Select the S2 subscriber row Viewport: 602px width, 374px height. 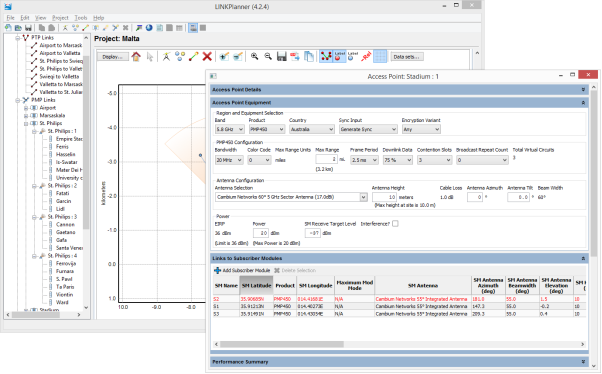(x=399, y=299)
